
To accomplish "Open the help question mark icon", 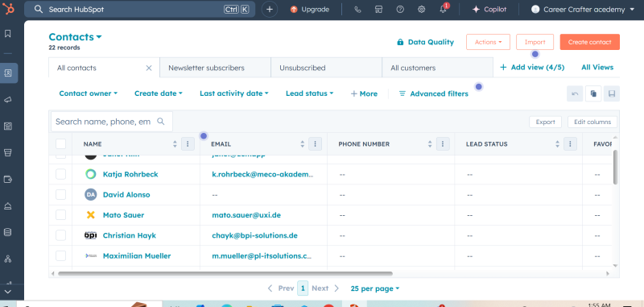I will click(x=400, y=10).
